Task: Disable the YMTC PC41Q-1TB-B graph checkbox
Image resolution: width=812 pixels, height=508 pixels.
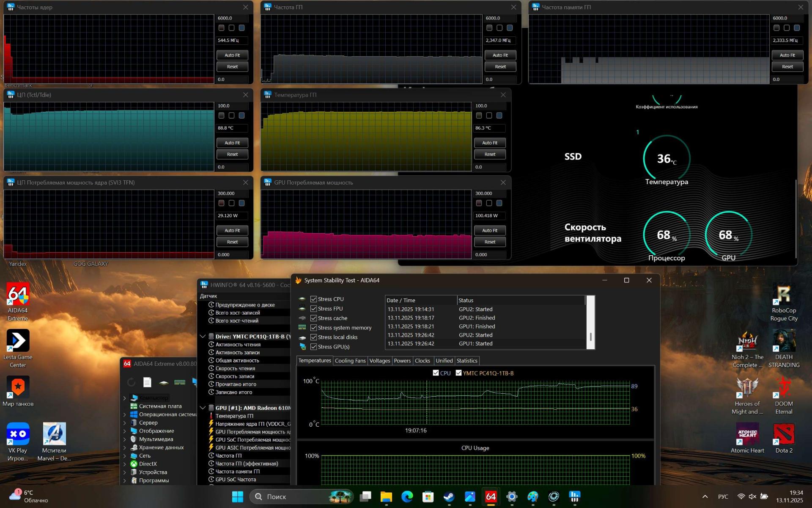Action: [x=458, y=373]
